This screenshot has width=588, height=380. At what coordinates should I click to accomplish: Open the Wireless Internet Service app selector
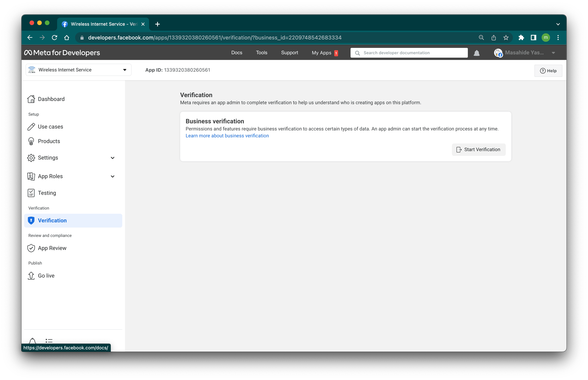[79, 70]
